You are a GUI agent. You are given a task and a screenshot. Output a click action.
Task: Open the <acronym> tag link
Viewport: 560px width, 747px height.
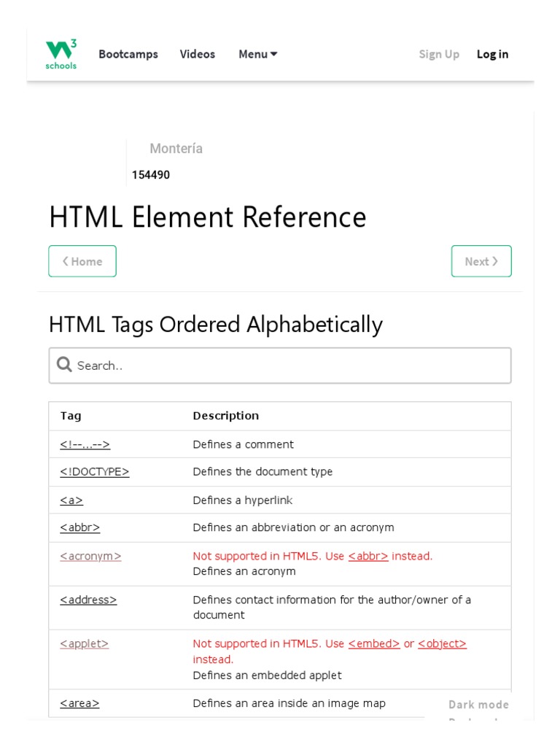click(90, 556)
